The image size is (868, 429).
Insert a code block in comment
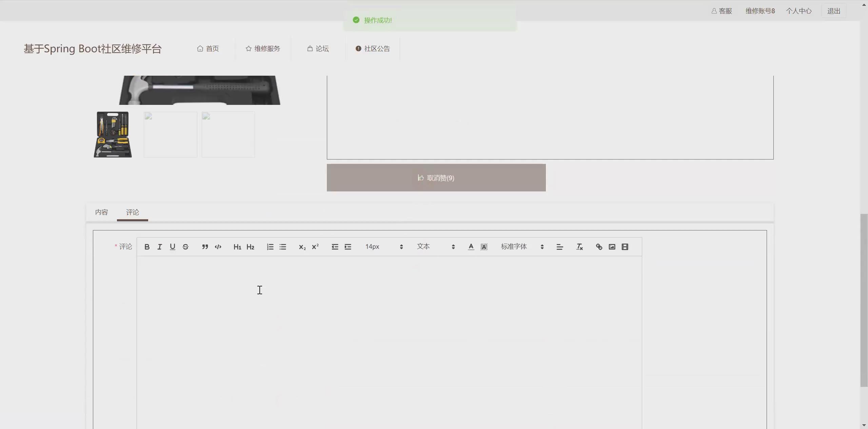click(x=218, y=247)
